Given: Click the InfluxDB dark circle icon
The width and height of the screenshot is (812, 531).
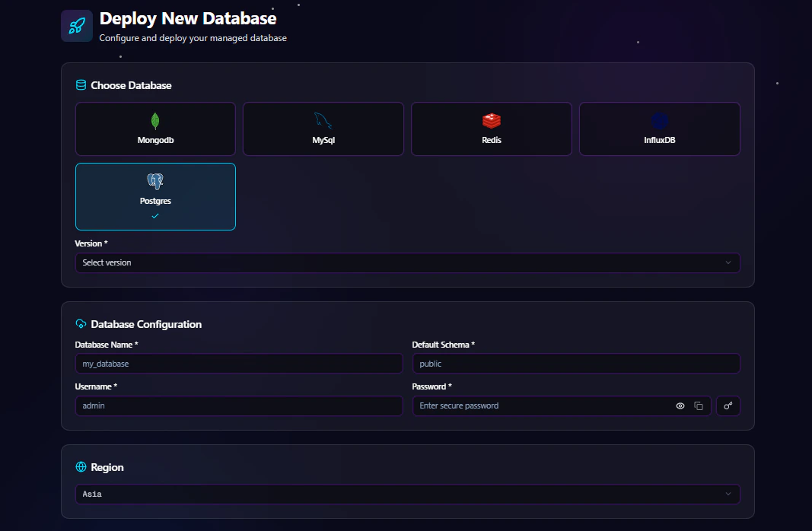Looking at the screenshot, I should (x=659, y=121).
